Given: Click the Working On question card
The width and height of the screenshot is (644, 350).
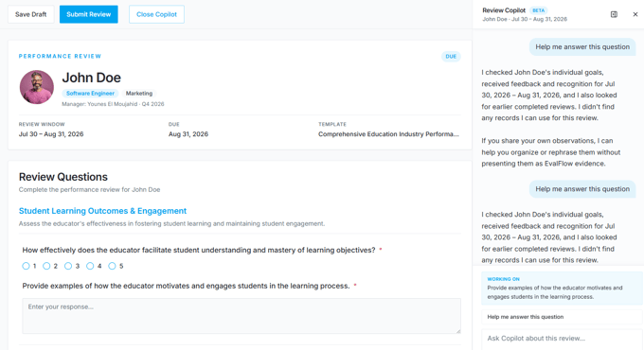Looking at the screenshot, I should 562,289.
